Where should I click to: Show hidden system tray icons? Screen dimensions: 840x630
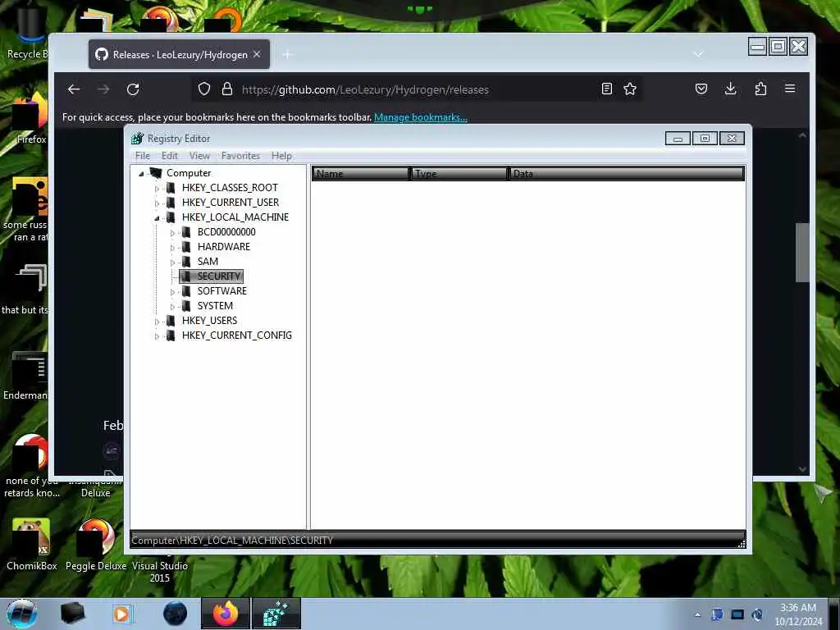coord(697,614)
